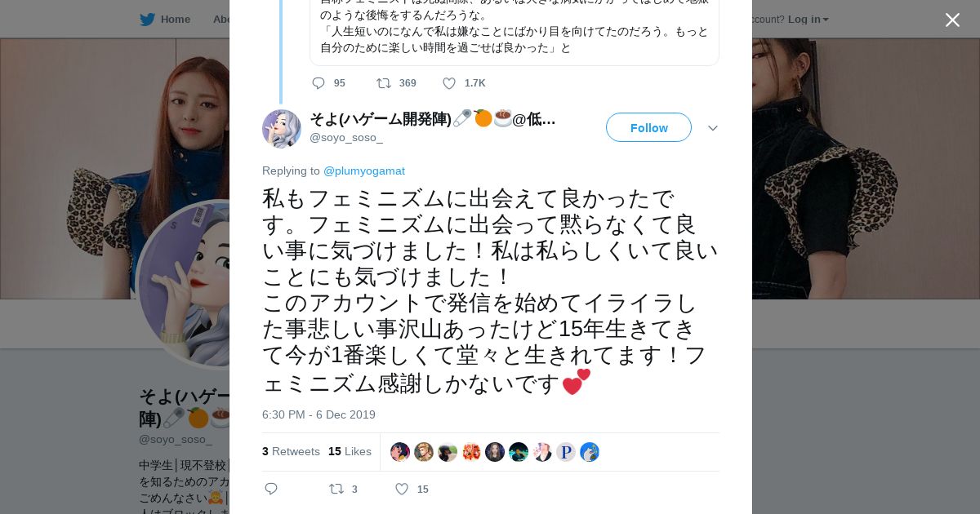Like the main tweet with 15 likes
This screenshot has width=980, height=514.
coord(402,489)
